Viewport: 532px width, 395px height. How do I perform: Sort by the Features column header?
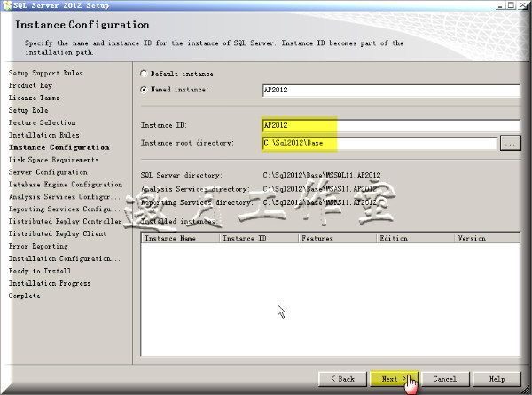tap(337, 238)
